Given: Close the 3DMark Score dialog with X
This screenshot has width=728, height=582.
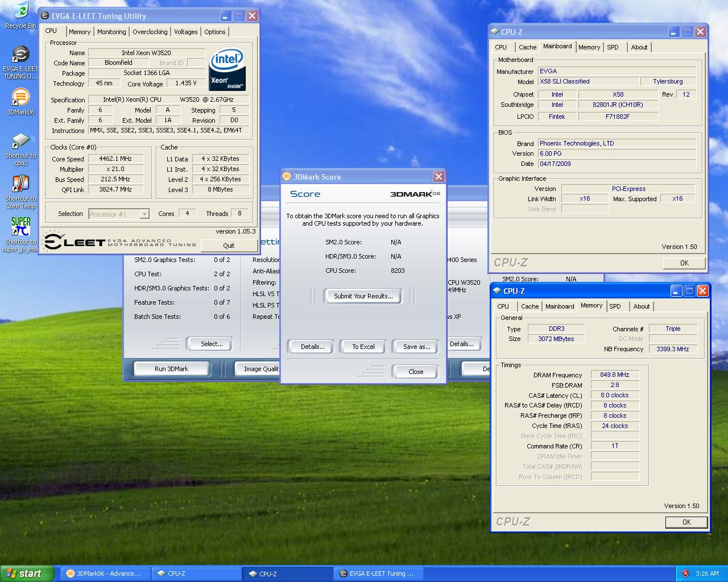Looking at the screenshot, I should [439, 177].
